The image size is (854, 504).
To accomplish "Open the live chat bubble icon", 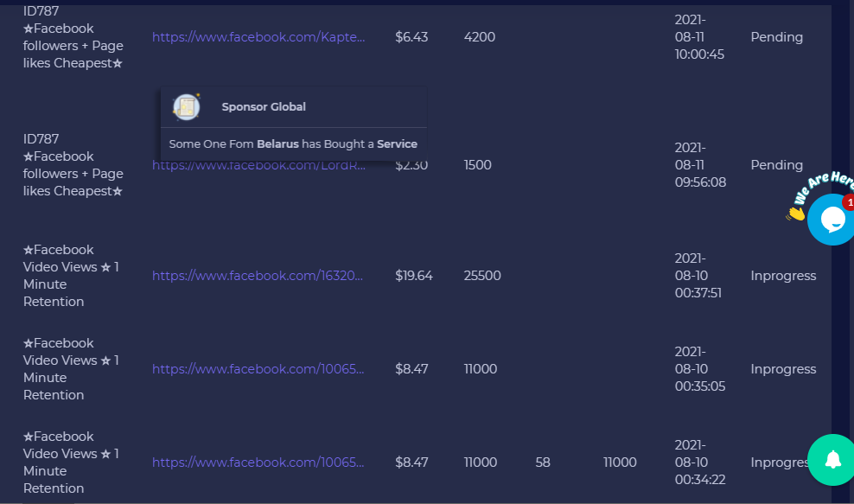I will click(832, 219).
